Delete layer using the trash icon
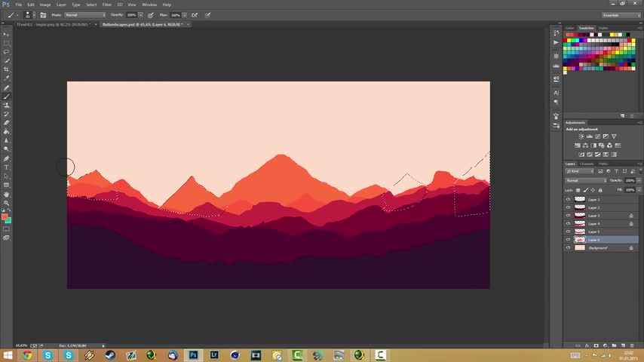Viewport: 644px width, 362px height. [632, 346]
